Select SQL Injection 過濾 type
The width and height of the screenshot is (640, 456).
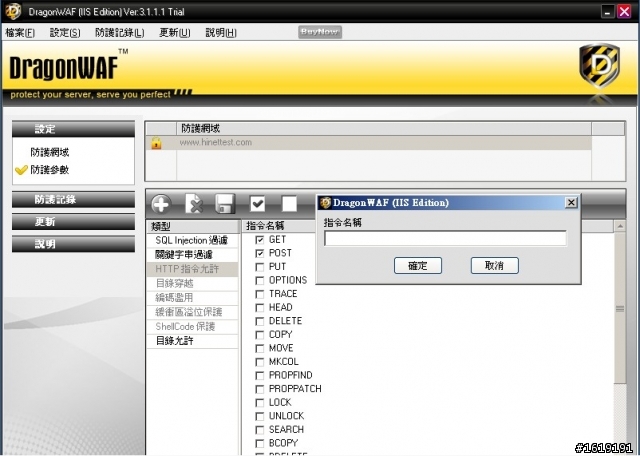192,240
